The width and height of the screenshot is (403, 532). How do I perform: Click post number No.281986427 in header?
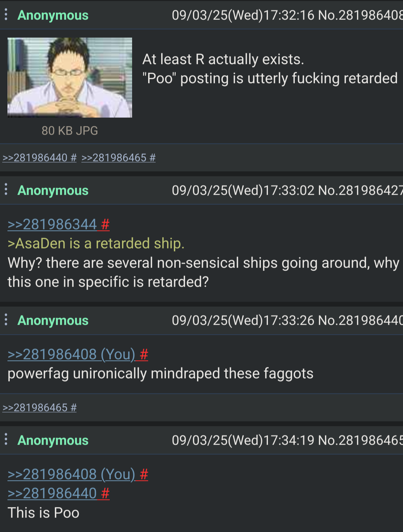[x=360, y=190]
